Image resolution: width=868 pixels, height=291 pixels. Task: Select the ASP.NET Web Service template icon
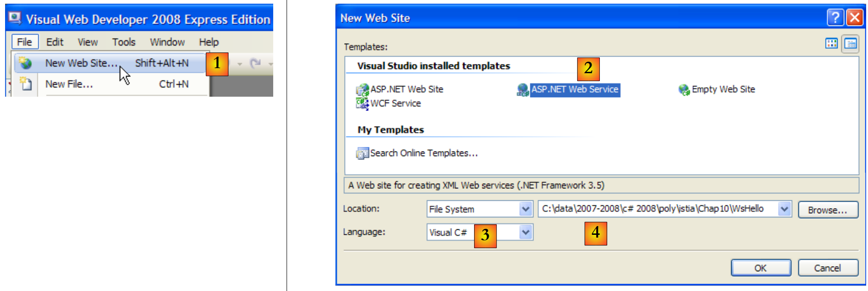pyautogui.click(x=522, y=89)
